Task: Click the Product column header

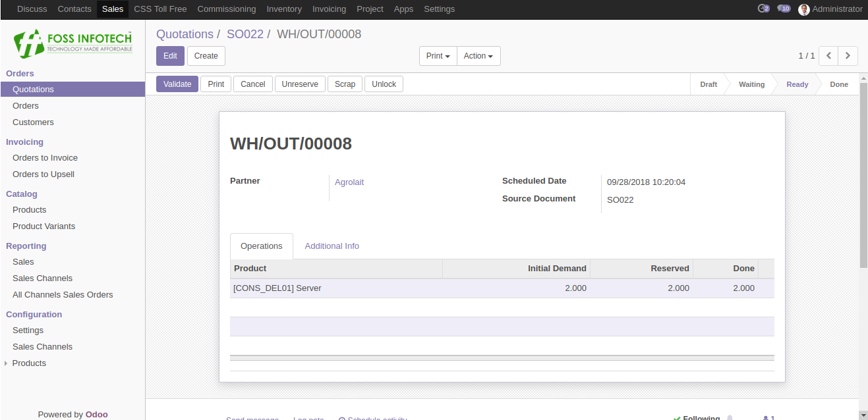Action: 336,269
